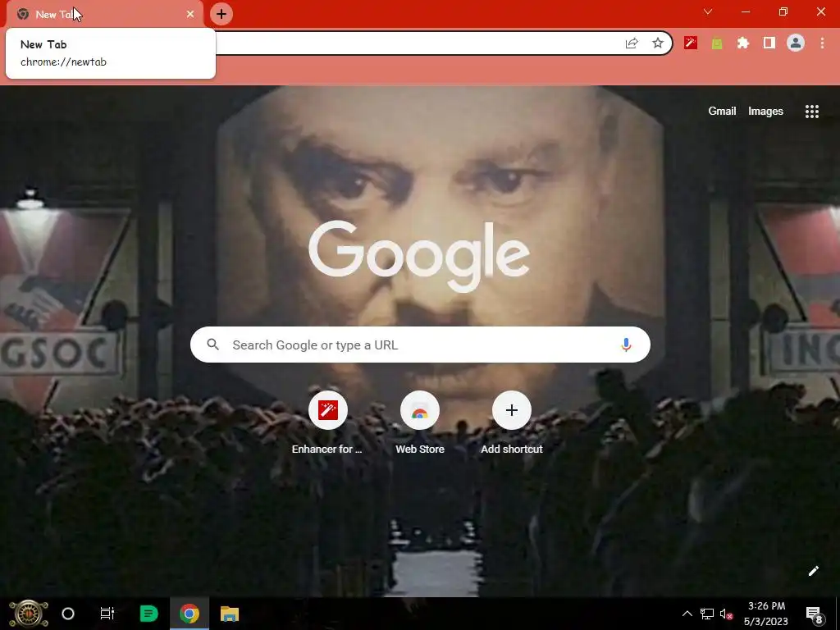Image resolution: width=840 pixels, height=630 pixels.
Task: Open the clock showing 3:26 PM
Action: click(766, 614)
